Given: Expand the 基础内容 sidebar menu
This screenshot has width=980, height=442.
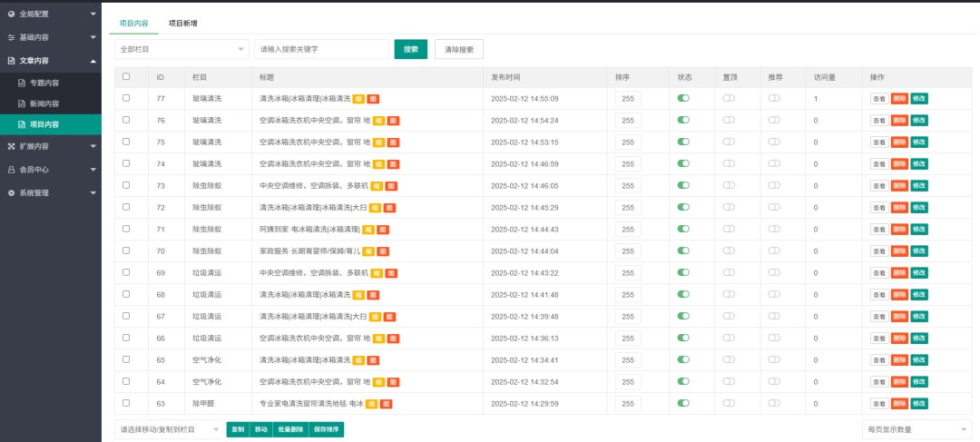Looking at the screenshot, I should [51, 37].
